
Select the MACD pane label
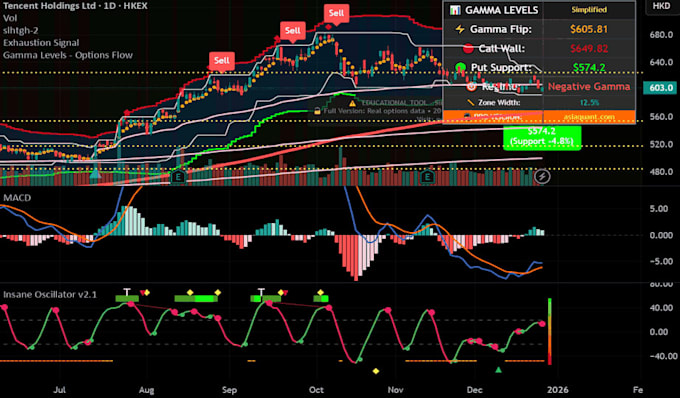tap(17, 198)
